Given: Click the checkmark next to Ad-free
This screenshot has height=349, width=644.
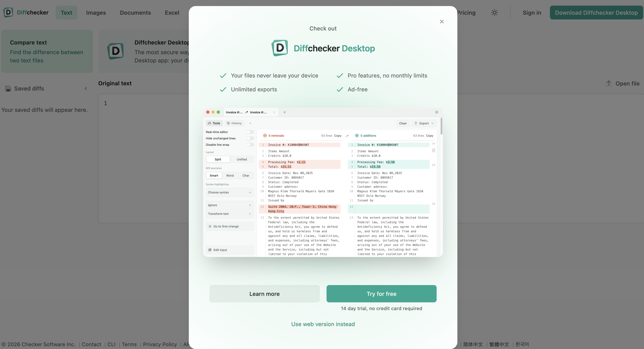Looking at the screenshot, I should (340, 89).
